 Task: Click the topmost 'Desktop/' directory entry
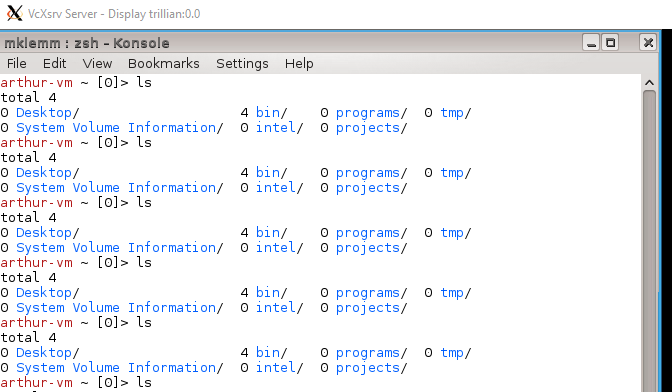coord(48,113)
